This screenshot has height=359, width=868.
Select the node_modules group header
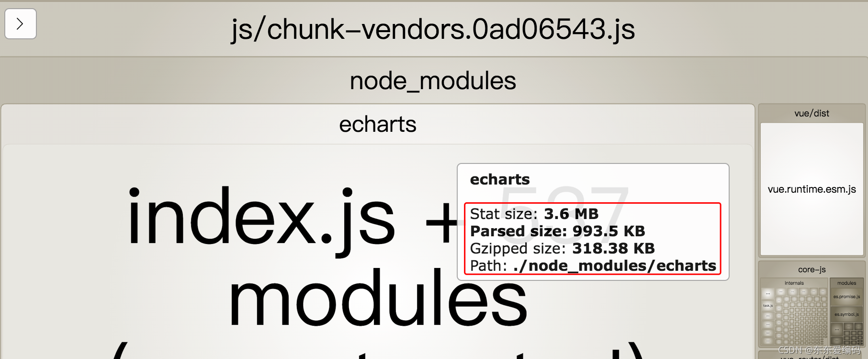pos(433,81)
